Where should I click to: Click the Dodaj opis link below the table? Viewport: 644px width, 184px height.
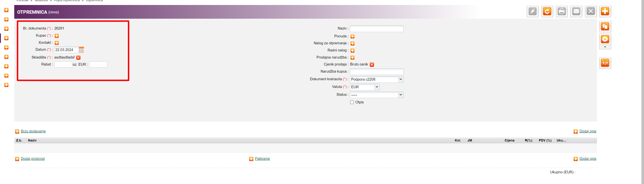coord(588,159)
